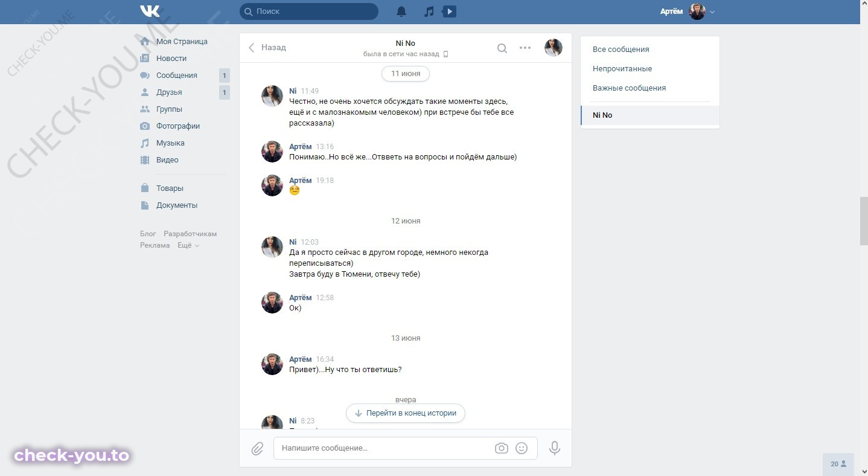Open Новости feed

pyautogui.click(x=171, y=59)
